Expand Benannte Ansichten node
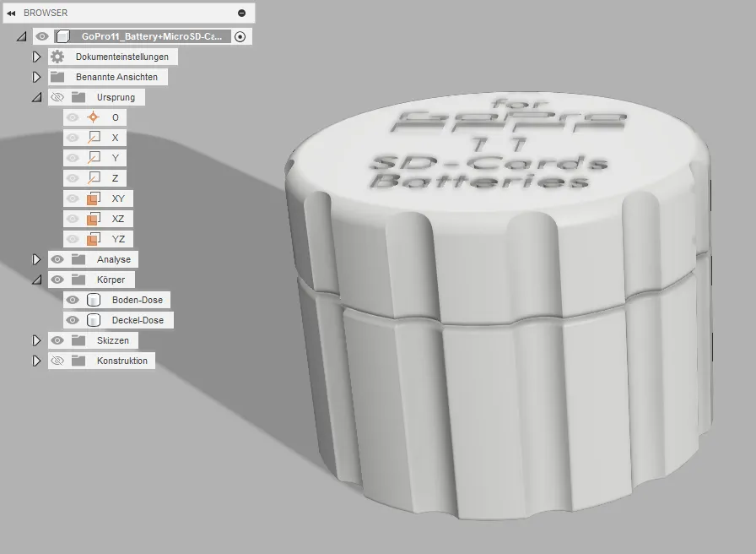The height and width of the screenshot is (554, 756). (x=36, y=77)
